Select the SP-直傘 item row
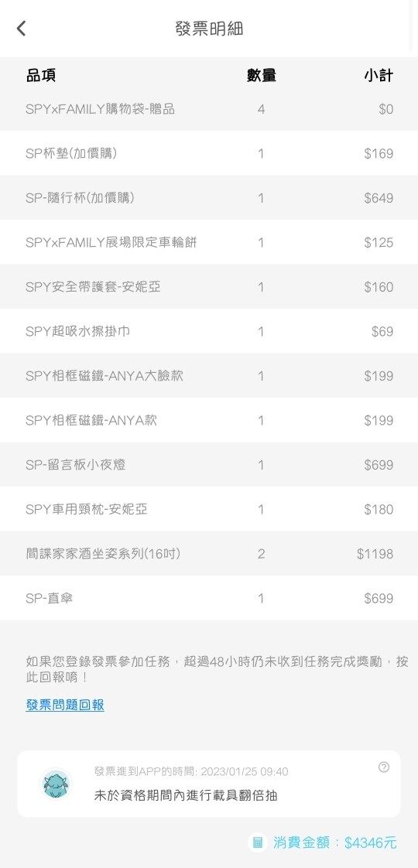Viewport: 418px width, 868px height. pos(209,598)
